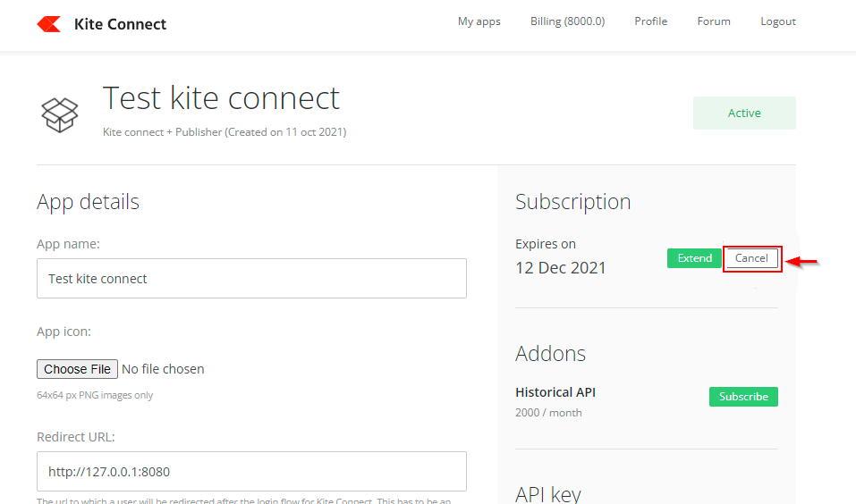This screenshot has height=504, width=856.
Task: Click the 'Subscription' heading
Action: pos(573,202)
